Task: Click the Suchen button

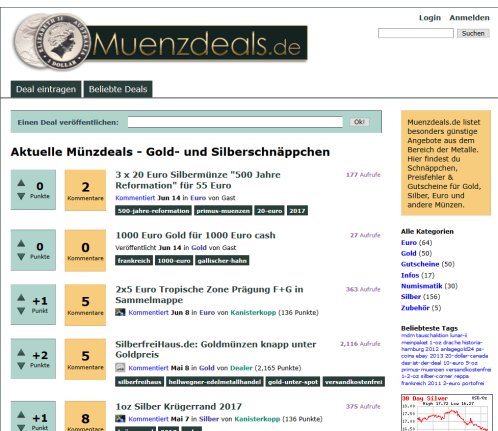Action: [x=473, y=33]
